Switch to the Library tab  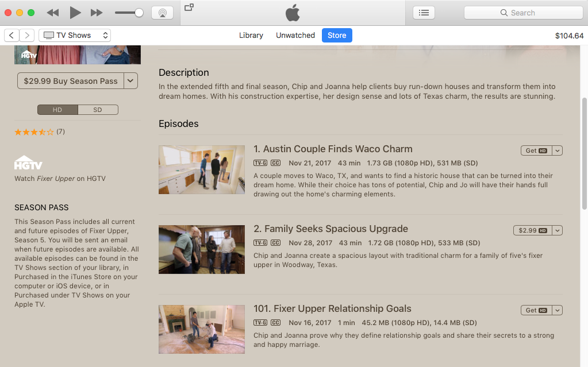[x=251, y=36]
